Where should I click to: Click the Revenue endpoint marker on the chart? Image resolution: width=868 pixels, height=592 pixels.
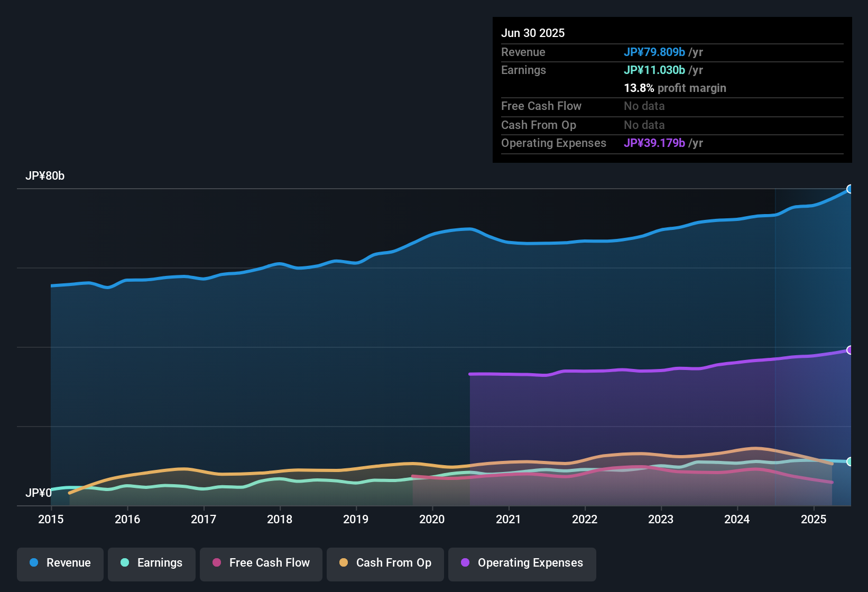click(850, 189)
